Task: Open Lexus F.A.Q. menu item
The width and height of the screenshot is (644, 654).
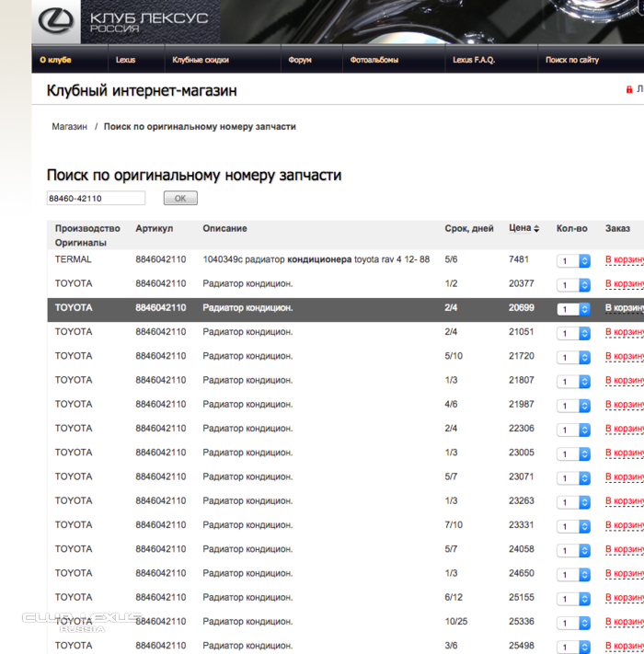Action: point(474,60)
